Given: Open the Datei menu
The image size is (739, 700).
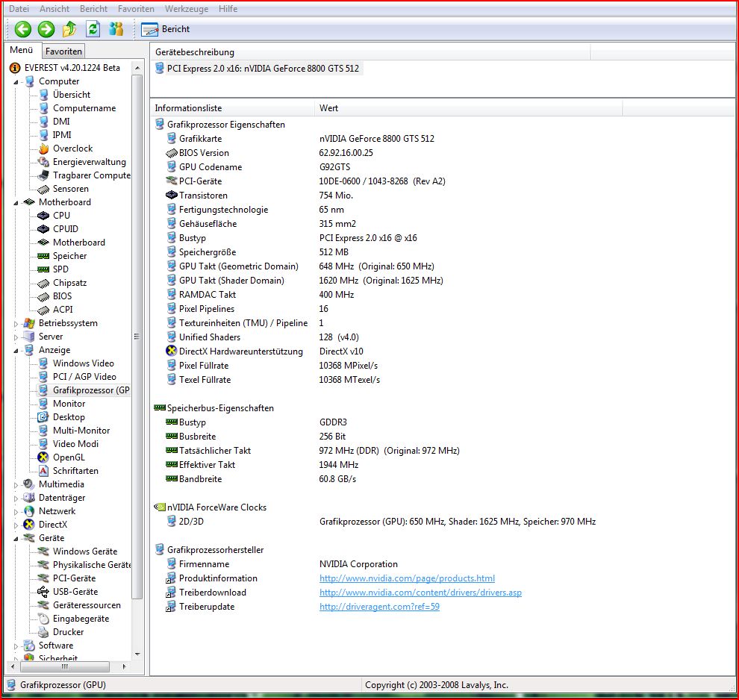Looking at the screenshot, I should click(x=19, y=9).
